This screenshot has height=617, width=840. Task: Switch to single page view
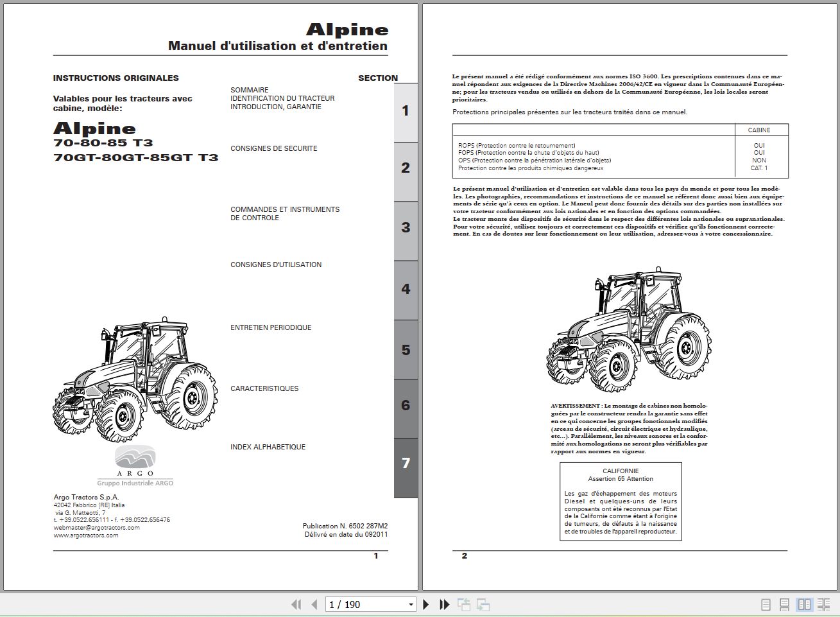tap(766, 604)
